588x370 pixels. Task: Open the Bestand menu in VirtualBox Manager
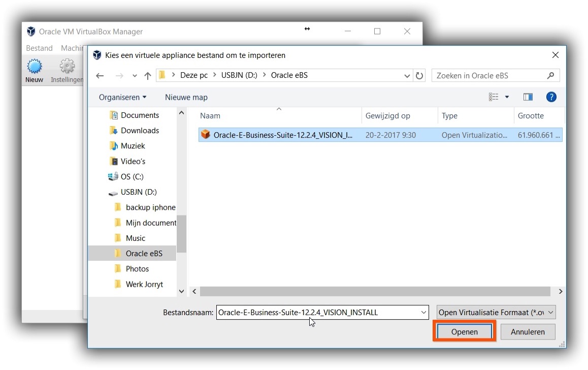(39, 48)
